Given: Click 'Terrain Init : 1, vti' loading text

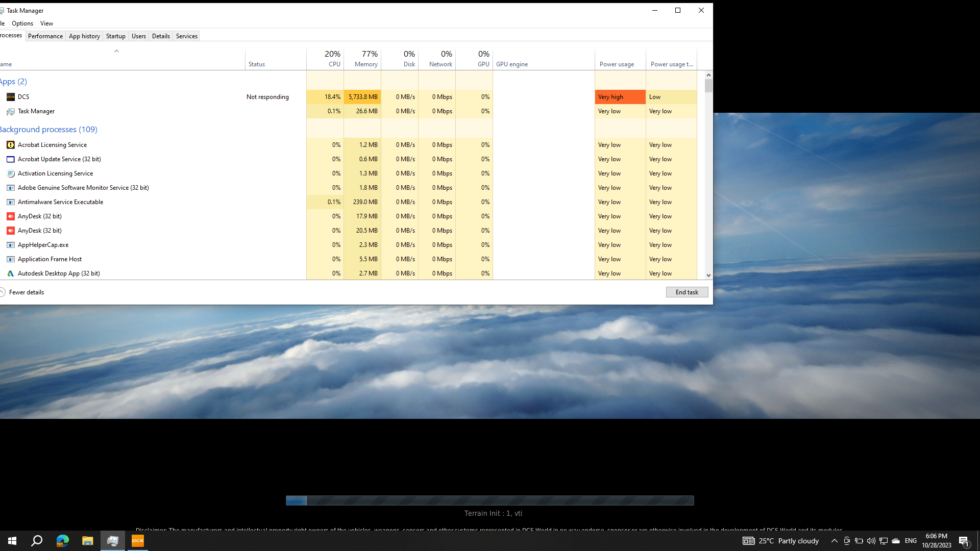Looking at the screenshot, I should point(493,514).
